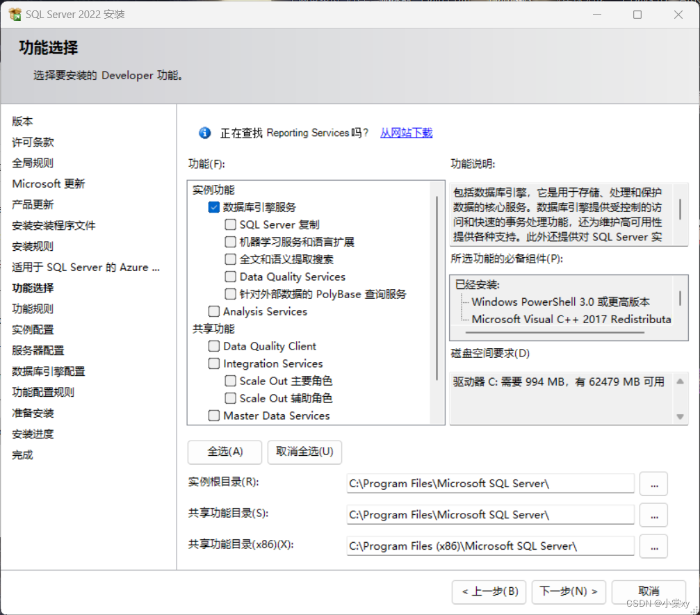Click the feature list vertical scrollbar
Image resolution: width=700 pixels, height=615 pixels.
click(x=437, y=288)
